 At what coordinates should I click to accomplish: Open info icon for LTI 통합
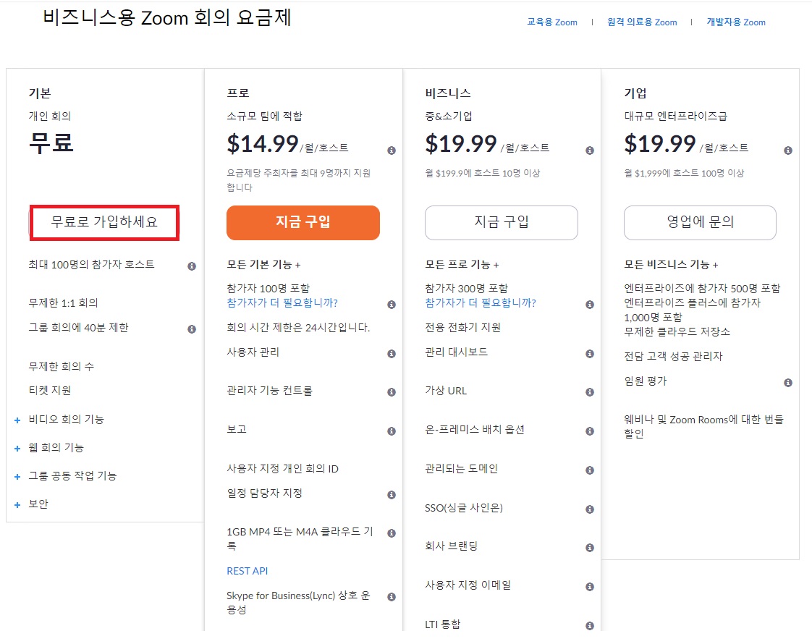[590, 626]
